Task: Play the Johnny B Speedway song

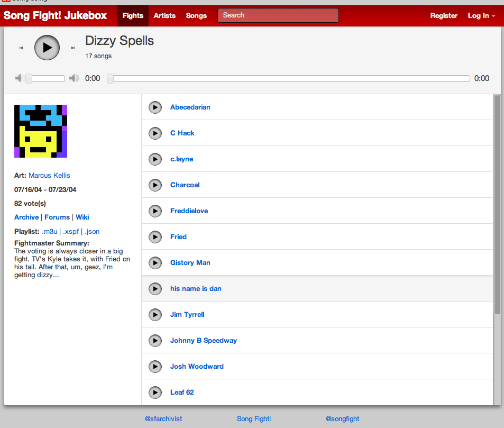Action: [x=155, y=341]
